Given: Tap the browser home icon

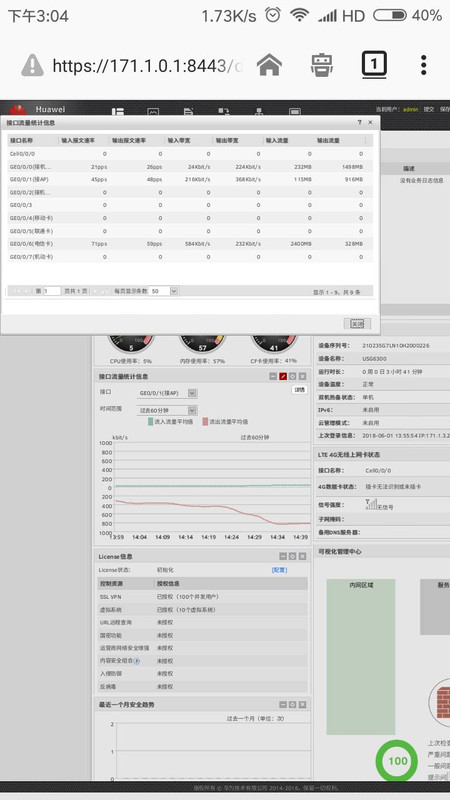Looking at the screenshot, I should 269,65.
